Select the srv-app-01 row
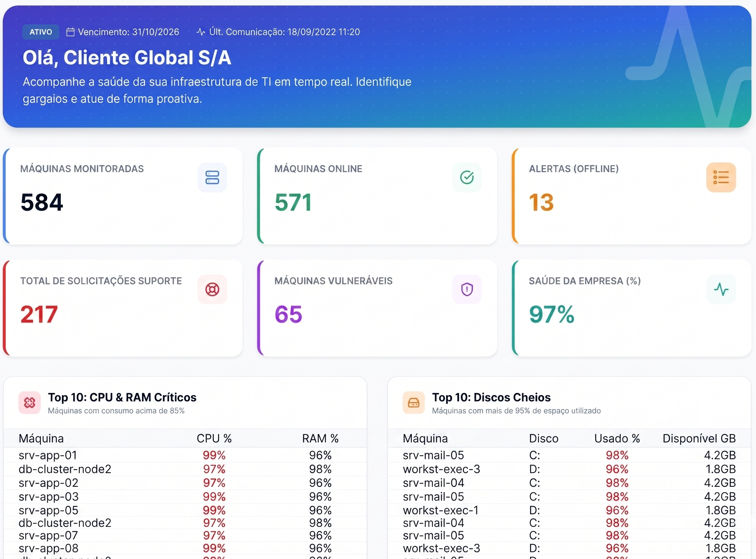This screenshot has width=756, height=559. pos(185,455)
